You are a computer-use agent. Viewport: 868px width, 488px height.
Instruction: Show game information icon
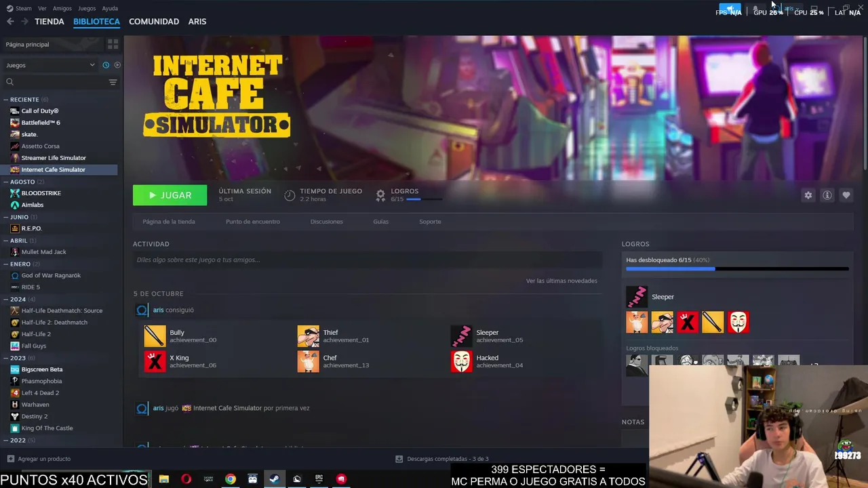(x=827, y=195)
